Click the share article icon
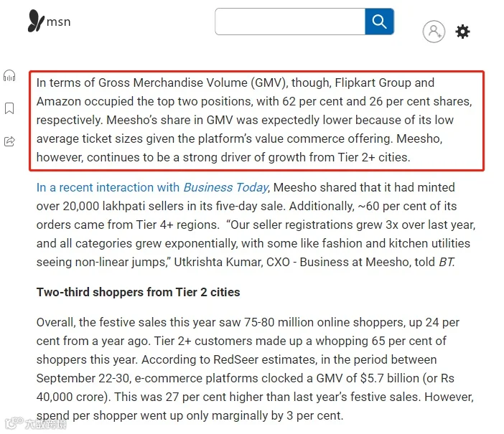Screen dimensions: 504x434 [x=9, y=141]
